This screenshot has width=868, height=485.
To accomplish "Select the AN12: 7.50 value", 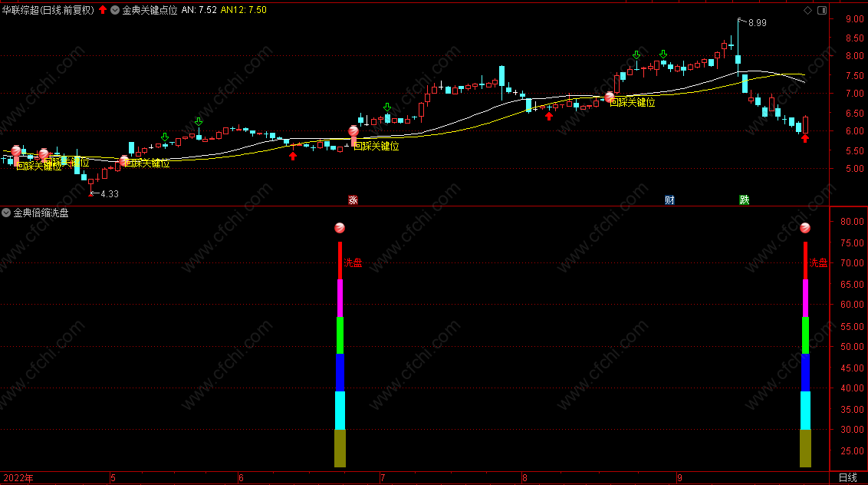I will (x=244, y=10).
